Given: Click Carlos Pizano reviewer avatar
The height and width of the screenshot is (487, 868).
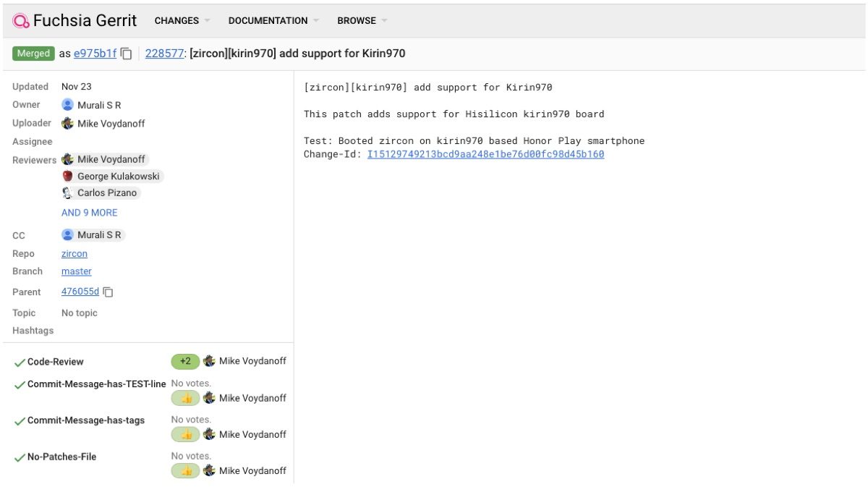Looking at the screenshot, I should [x=68, y=192].
